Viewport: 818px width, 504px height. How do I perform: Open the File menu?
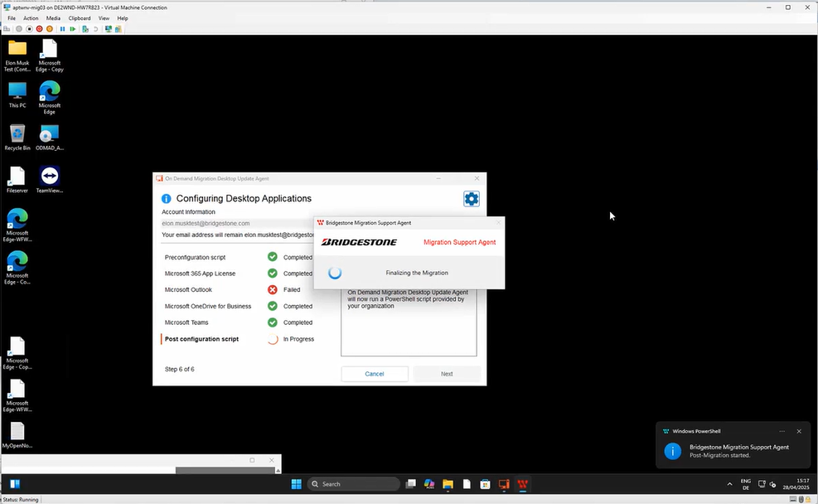click(12, 18)
